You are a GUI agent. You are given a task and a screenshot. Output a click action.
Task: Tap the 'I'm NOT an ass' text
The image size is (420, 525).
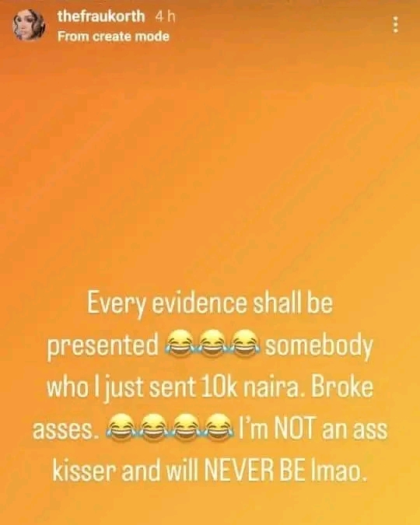(x=313, y=429)
